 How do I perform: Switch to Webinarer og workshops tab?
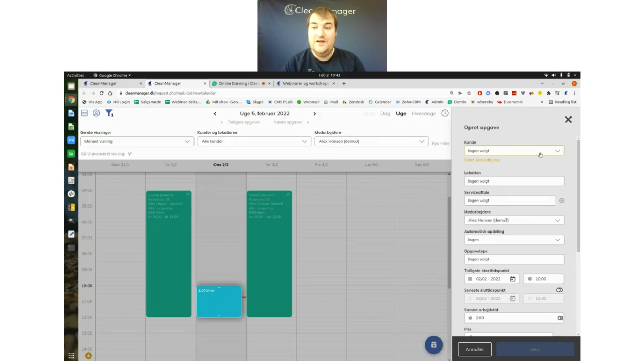click(x=305, y=84)
